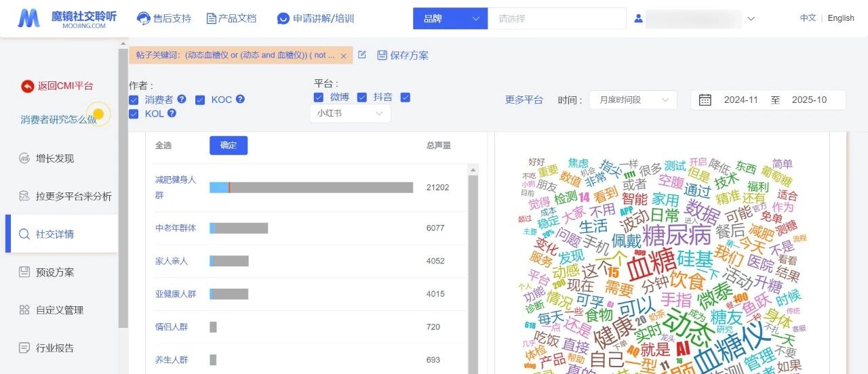Screen dimensions: 868x374
Task: Click the help icon next to 消费者
Action: [x=182, y=99]
